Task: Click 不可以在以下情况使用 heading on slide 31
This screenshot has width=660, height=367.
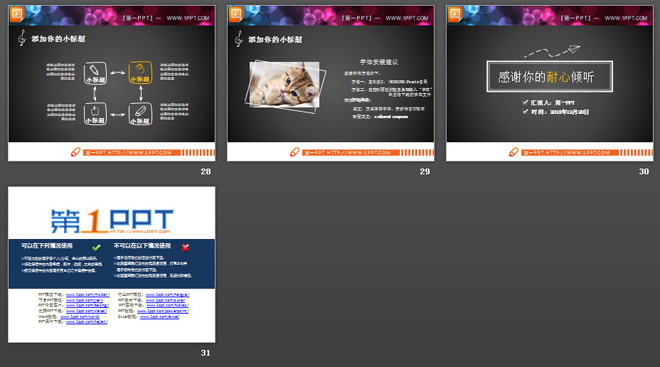Action: pos(142,245)
